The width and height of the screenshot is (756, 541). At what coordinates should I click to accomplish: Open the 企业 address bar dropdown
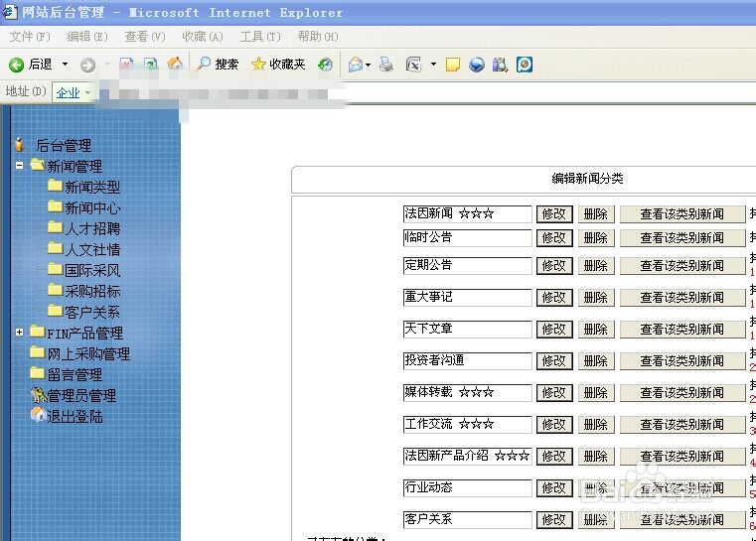(x=87, y=92)
